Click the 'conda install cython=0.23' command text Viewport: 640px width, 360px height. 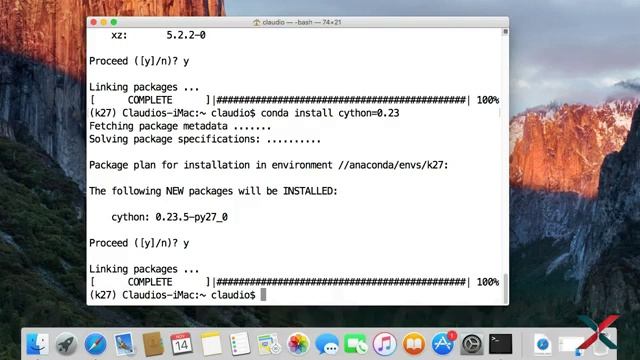(330, 113)
